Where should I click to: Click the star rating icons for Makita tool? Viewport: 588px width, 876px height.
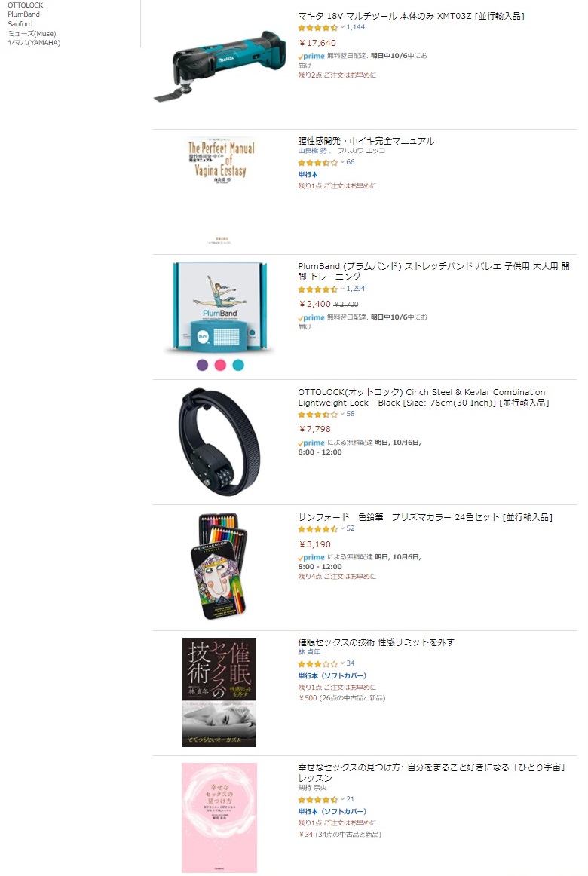click(317, 27)
